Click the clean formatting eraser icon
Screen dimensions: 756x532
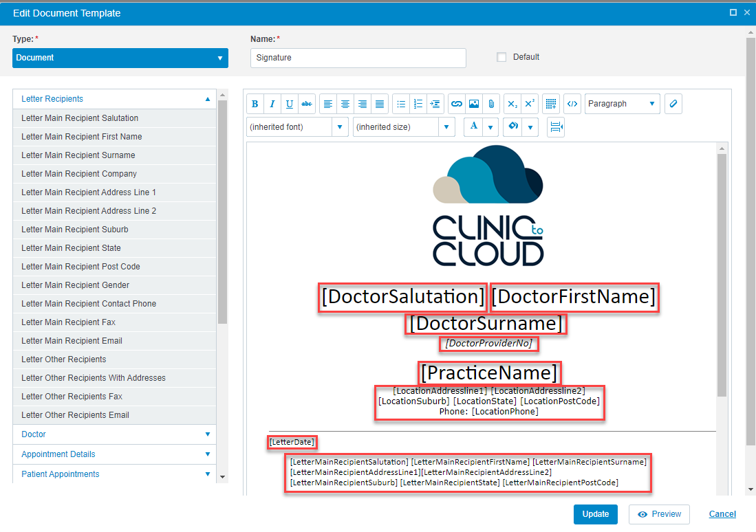tap(673, 104)
